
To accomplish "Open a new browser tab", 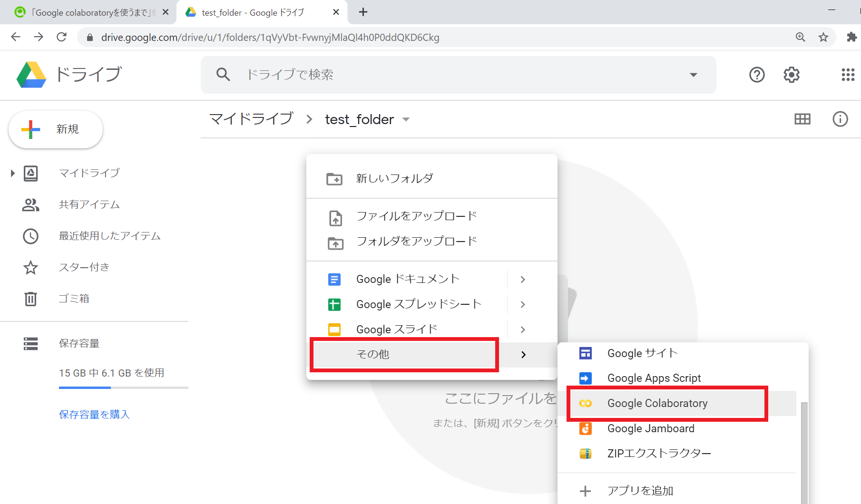I will tap(363, 12).
